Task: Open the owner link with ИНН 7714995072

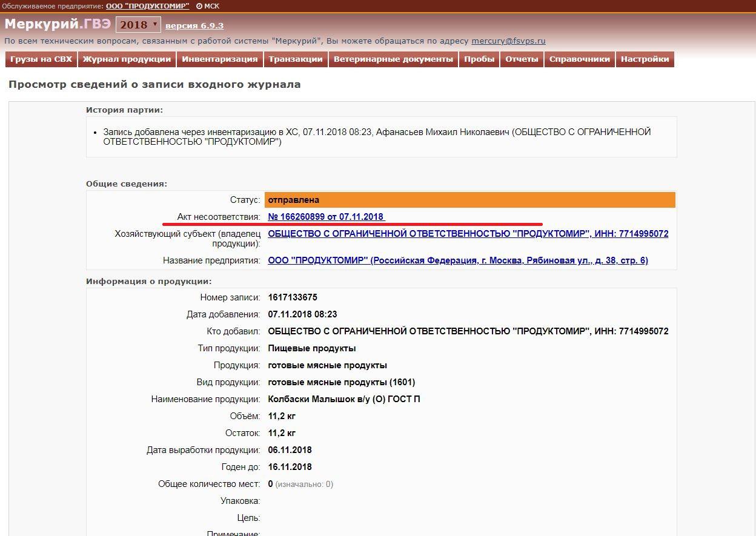Action: click(x=468, y=234)
